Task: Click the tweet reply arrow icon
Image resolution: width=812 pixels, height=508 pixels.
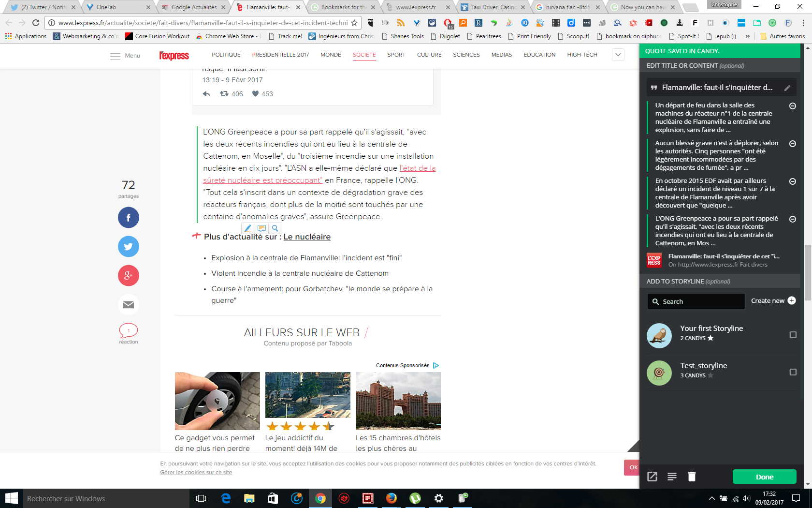Action: point(206,94)
